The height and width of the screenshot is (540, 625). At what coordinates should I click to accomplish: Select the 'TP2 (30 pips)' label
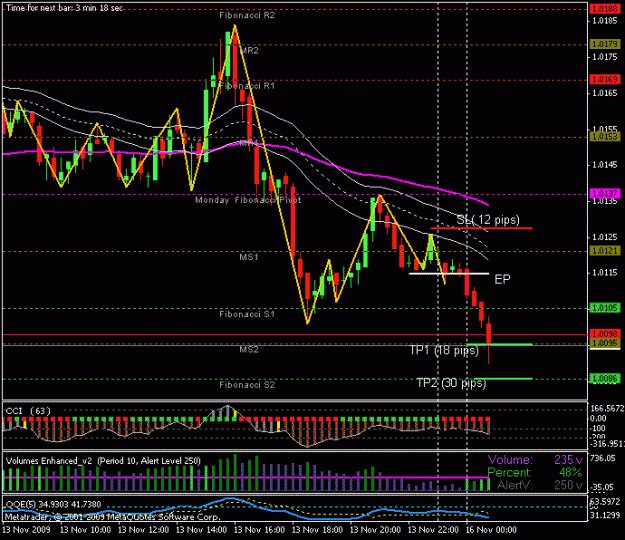[x=451, y=383]
